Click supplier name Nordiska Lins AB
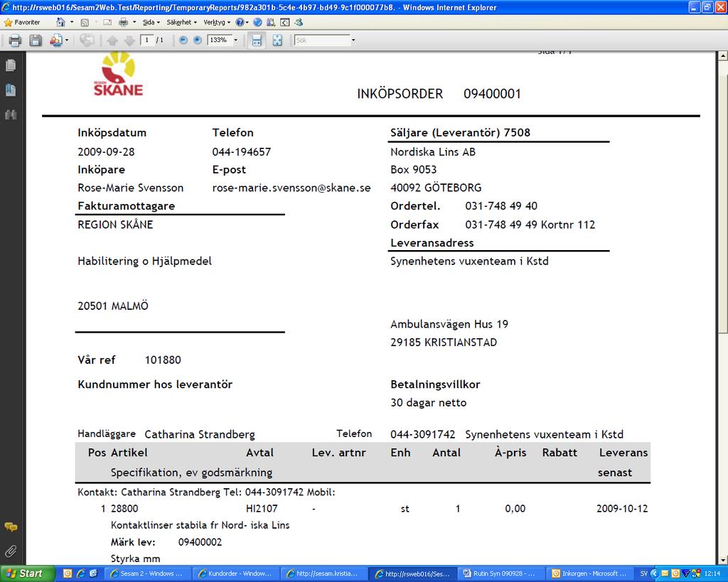Image resolution: width=728 pixels, height=582 pixels. [433, 152]
